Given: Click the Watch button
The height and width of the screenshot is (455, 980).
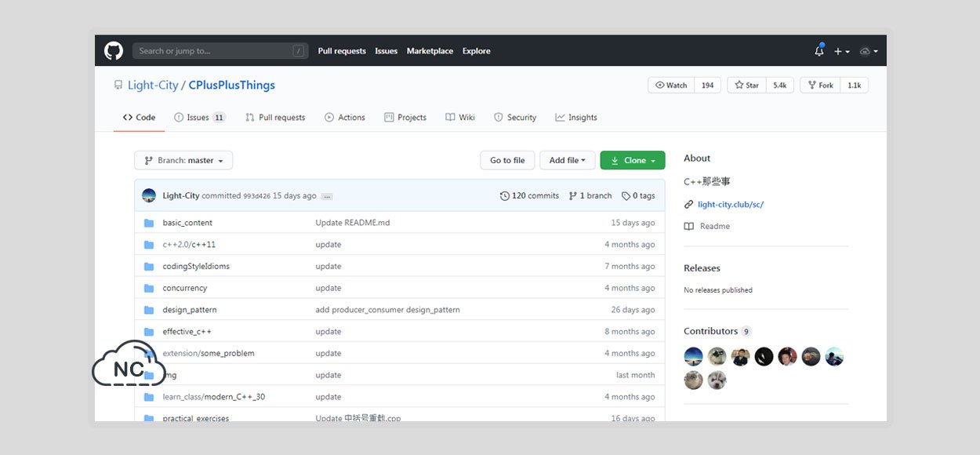Looking at the screenshot, I should (x=672, y=86).
